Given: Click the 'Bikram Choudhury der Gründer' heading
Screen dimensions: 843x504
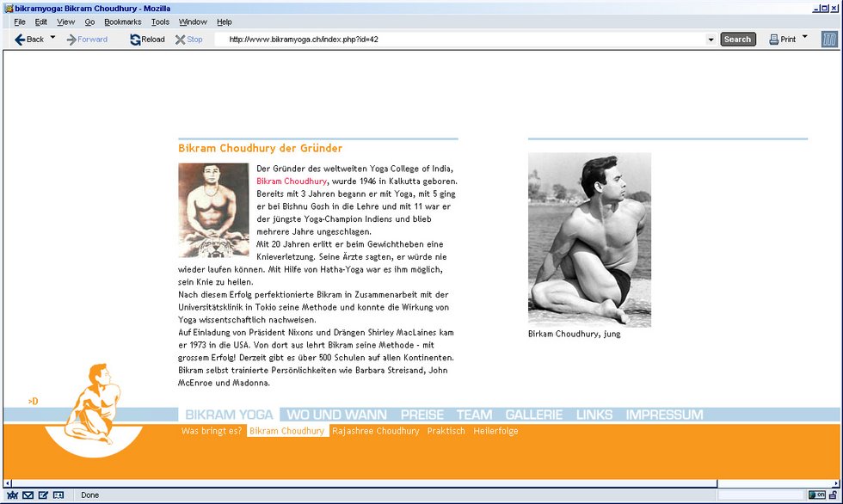Looking at the screenshot, I should pos(260,148).
